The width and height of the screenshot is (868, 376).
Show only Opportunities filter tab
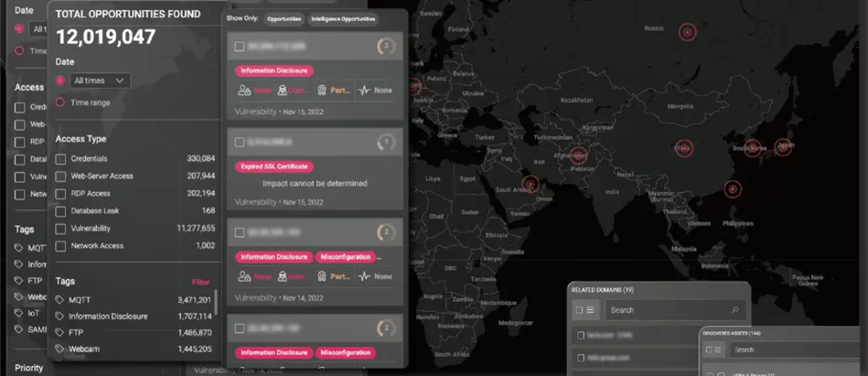click(x=284, y=19)
